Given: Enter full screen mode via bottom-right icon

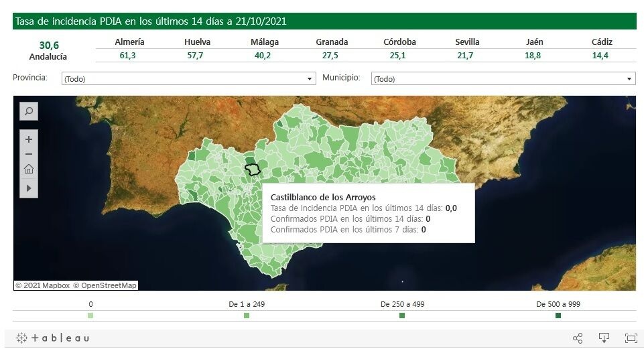Looking at the screenshot, I should click(630, 338).
